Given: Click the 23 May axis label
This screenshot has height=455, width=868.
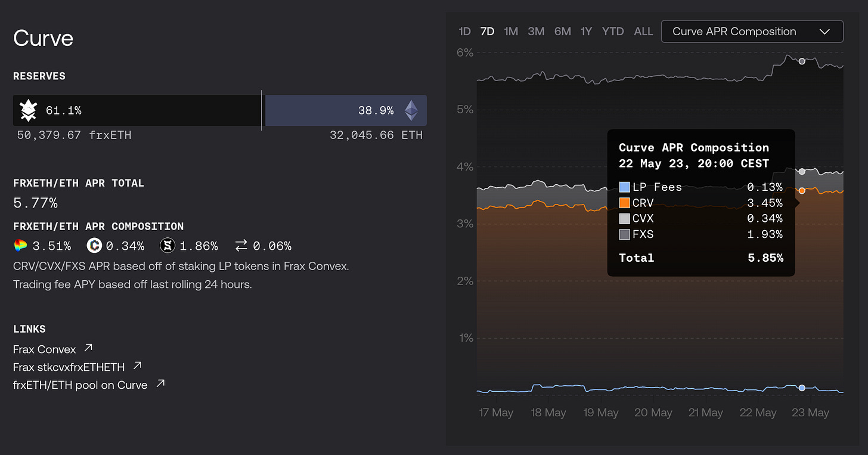Looking at the screenshot, I should pos(810,413).
